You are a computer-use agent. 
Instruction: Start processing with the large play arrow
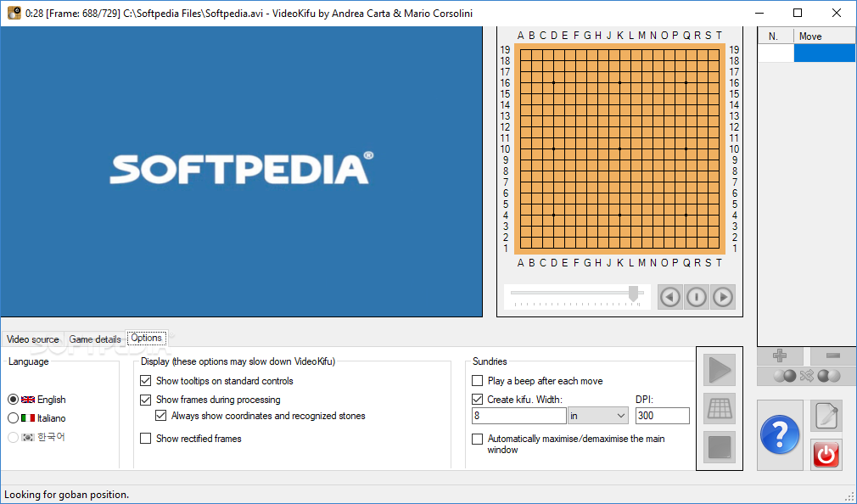tap(720, 370)
